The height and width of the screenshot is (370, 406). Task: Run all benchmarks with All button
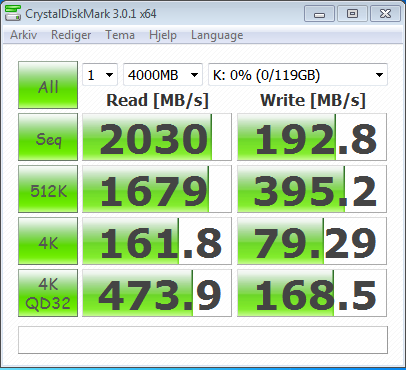point(48,85)
